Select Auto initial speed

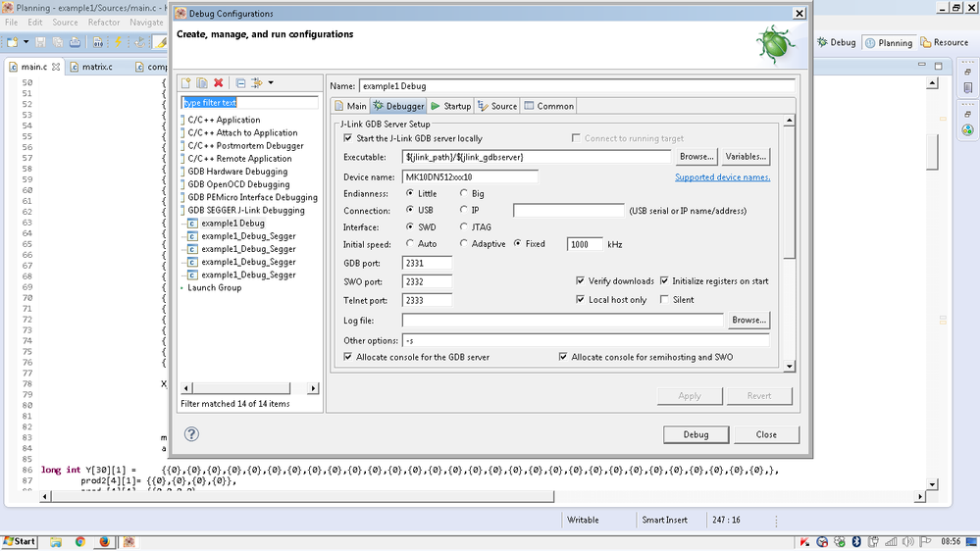point(410,244)
